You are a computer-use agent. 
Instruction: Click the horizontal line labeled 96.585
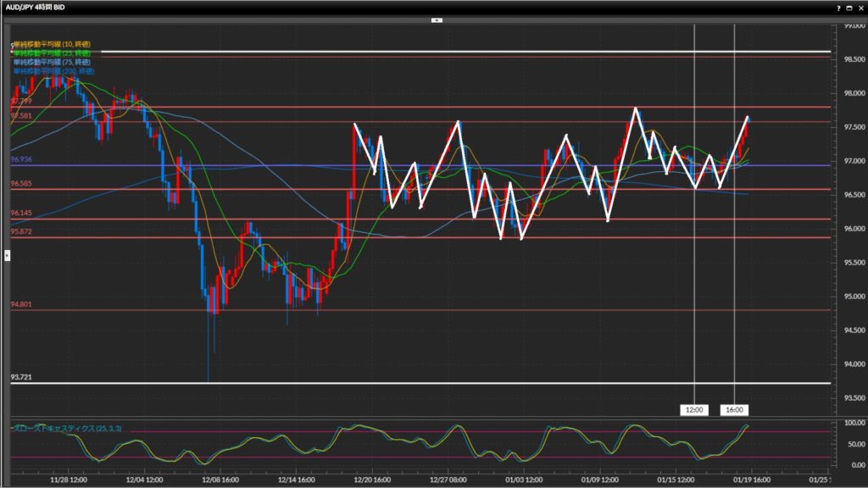[254, 189]
